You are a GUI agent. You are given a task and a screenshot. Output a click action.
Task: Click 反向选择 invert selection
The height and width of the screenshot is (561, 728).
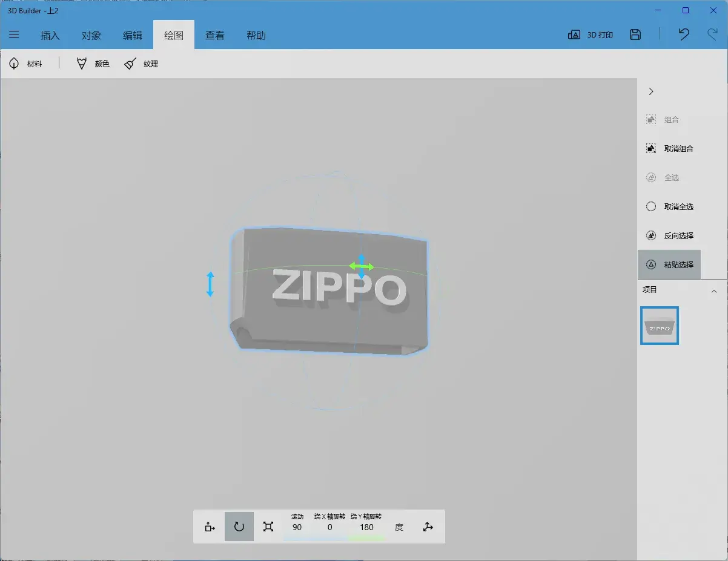669,236
